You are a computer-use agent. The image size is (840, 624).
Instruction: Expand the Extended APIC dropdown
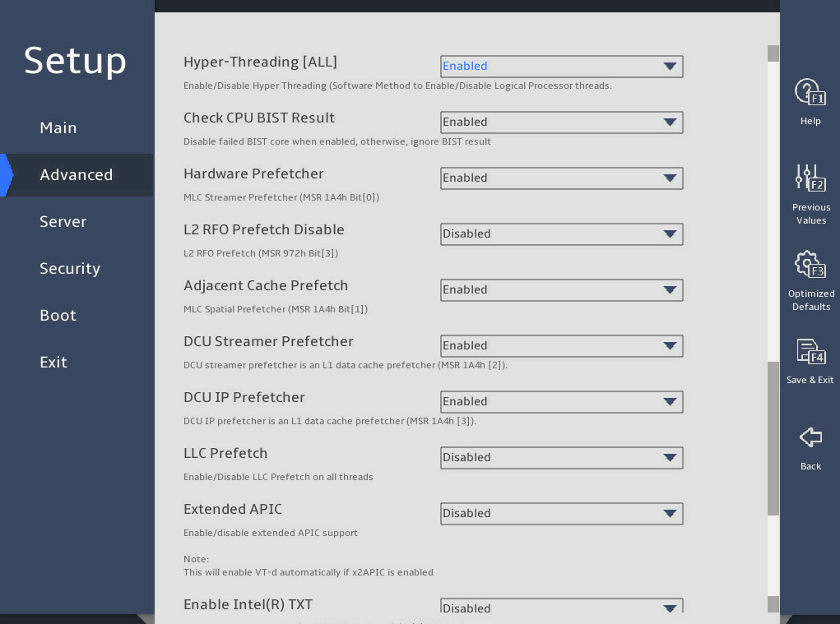(x=561, y=514)
